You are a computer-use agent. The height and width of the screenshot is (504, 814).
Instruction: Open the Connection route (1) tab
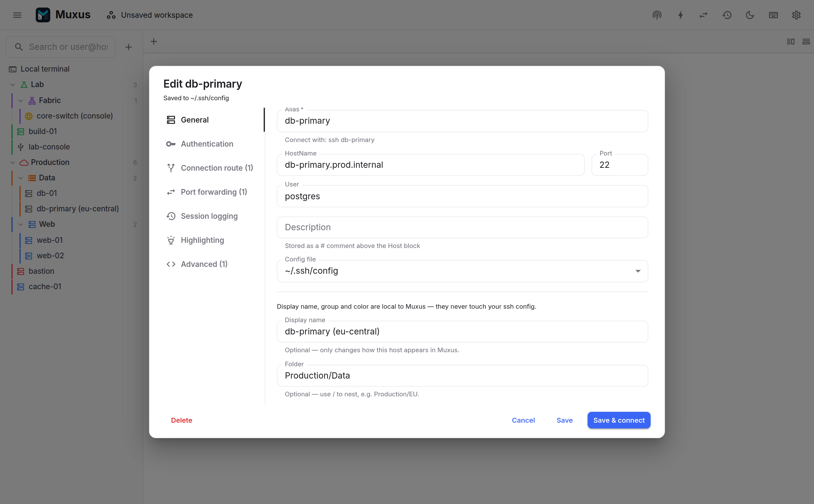pyautogui.click(x=214, y=168)
